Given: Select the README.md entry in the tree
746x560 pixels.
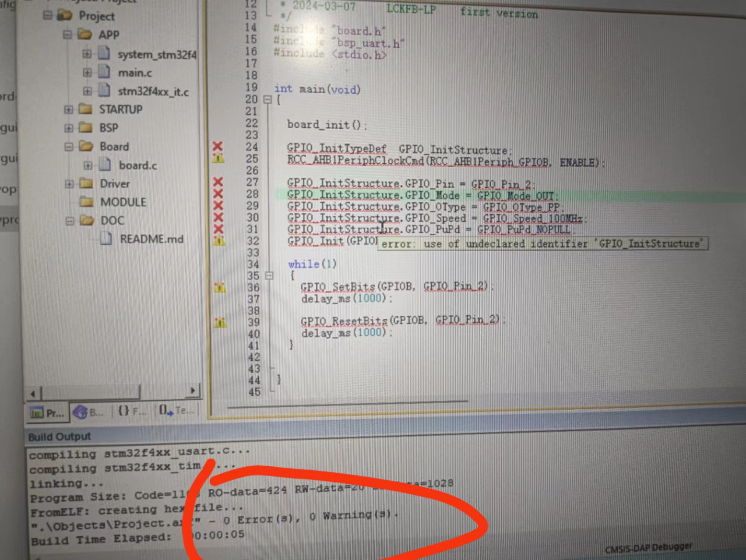Looking at the screenshot, I should point(152,239).
